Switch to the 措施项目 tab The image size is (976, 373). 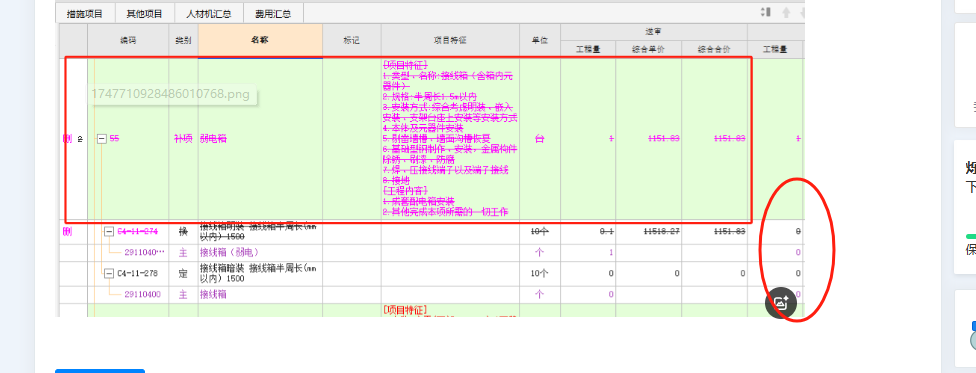84,13
